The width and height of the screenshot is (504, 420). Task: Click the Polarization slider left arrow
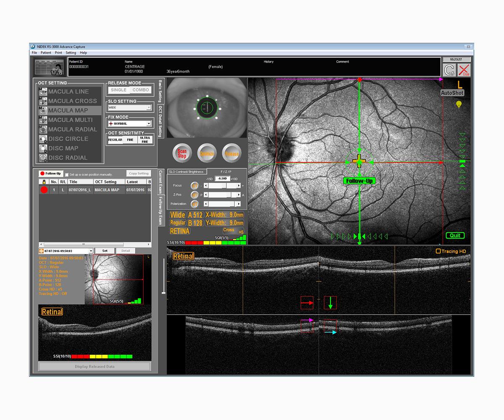pos(206,204)
